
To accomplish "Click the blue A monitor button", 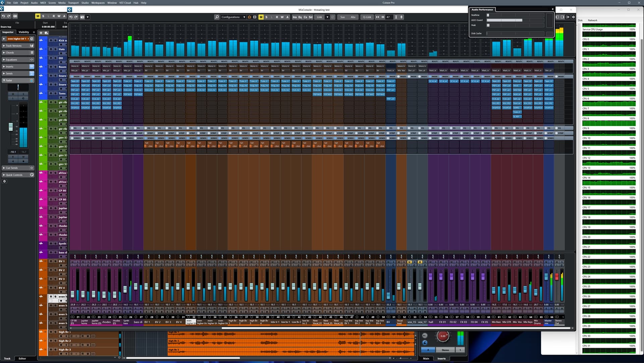I will (428, 350).
